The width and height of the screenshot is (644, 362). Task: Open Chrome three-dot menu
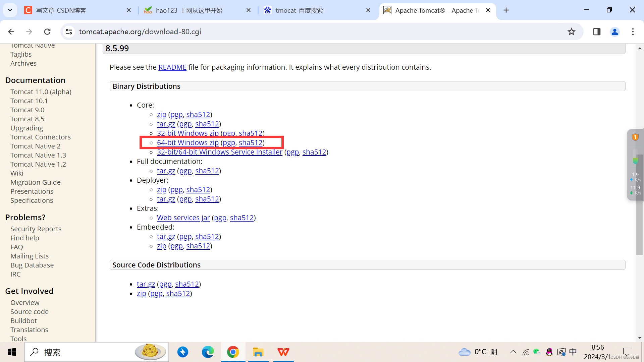tap(633, 32)
